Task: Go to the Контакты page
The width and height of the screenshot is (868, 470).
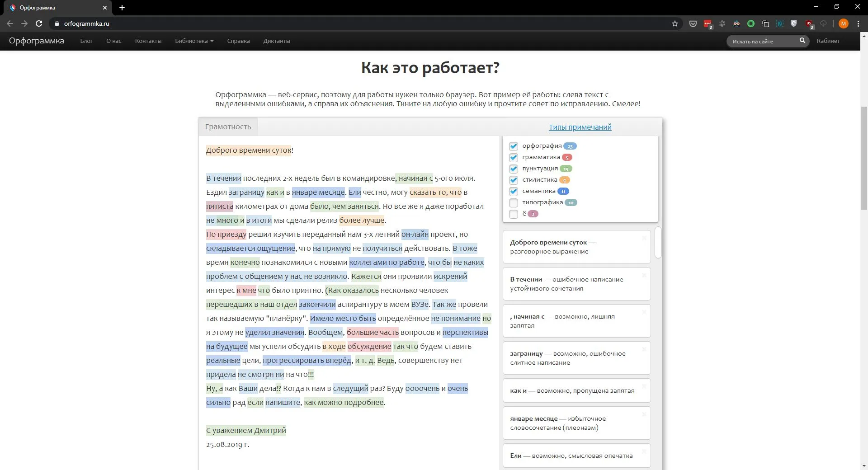Action: point(148,41)
